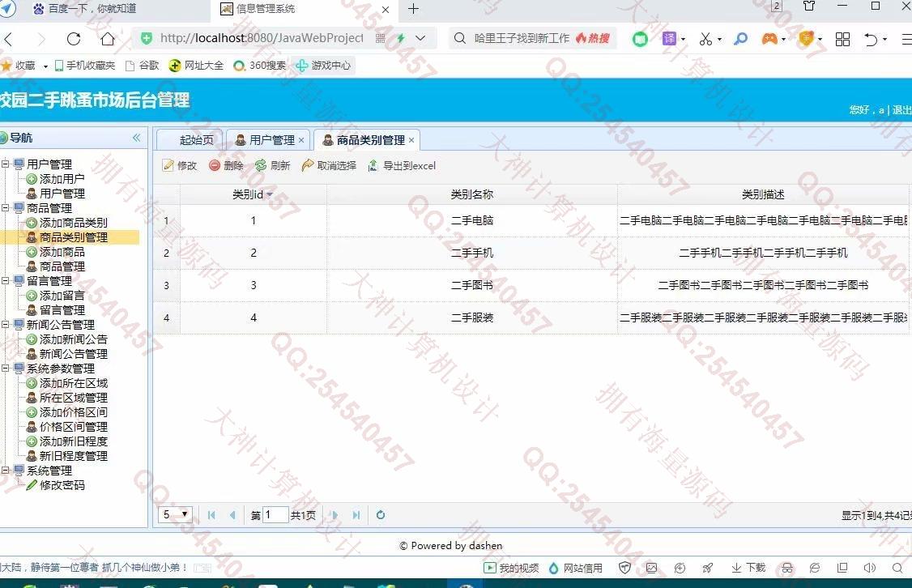Collapse the 系统管理 tree node

tap(5, 470)
